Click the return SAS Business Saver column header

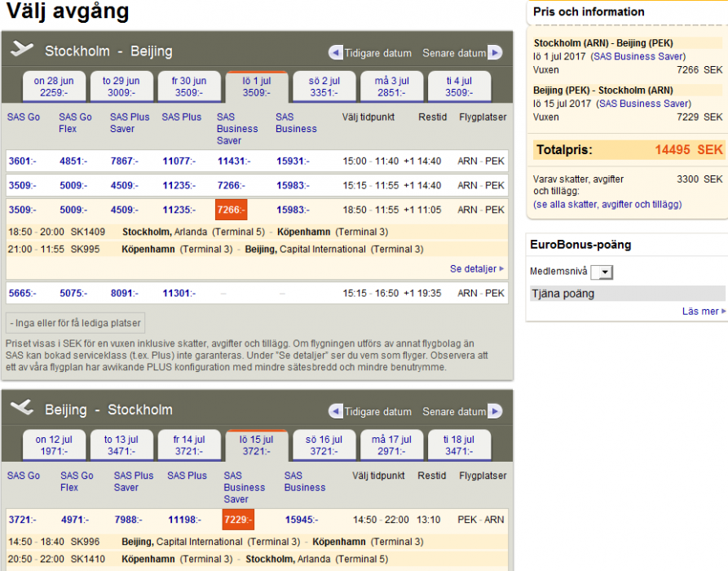245,487
